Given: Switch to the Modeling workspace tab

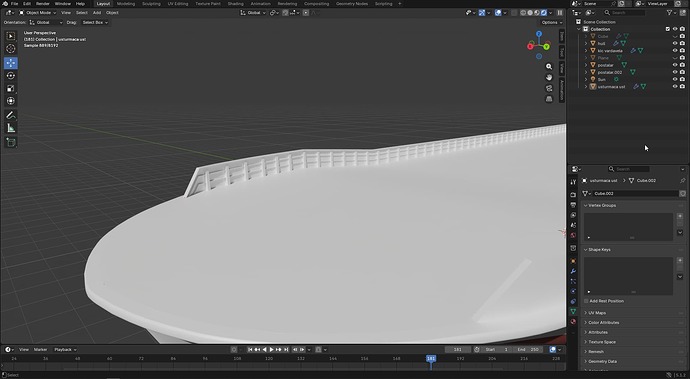Looking at the screenshot, I should (x=126, y=4).
